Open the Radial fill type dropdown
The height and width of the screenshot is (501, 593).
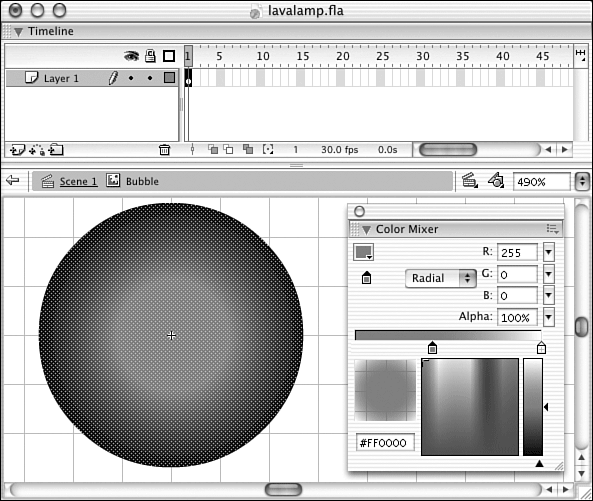point(441,278)
